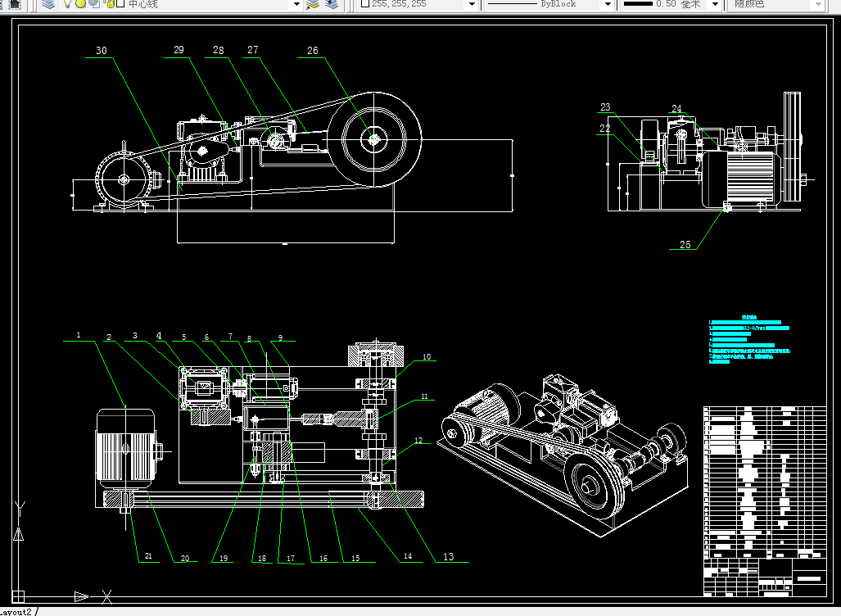Select part balloon number 8

250,338
